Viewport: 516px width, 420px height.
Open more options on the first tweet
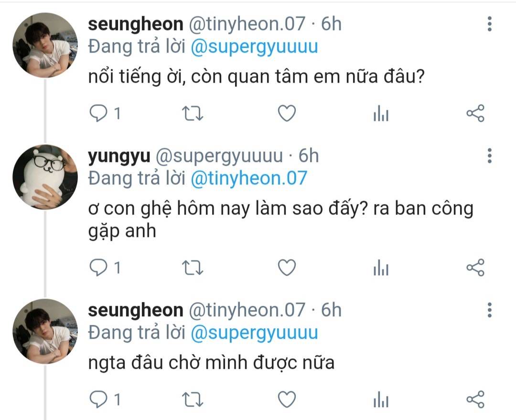(489, 24)
